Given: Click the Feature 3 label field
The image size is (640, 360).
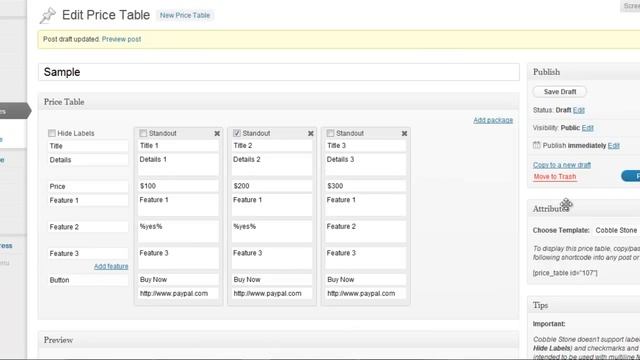Looking at the screenshot, I should coord(88,253).
